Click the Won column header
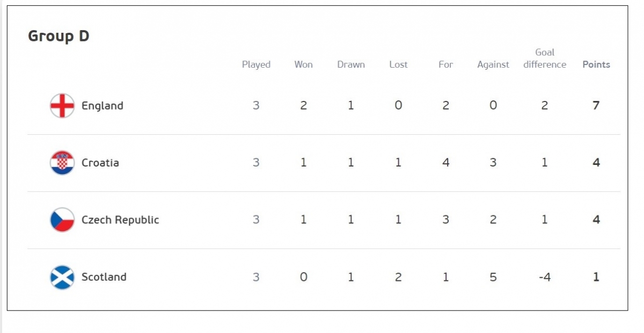 coord(303,64)
